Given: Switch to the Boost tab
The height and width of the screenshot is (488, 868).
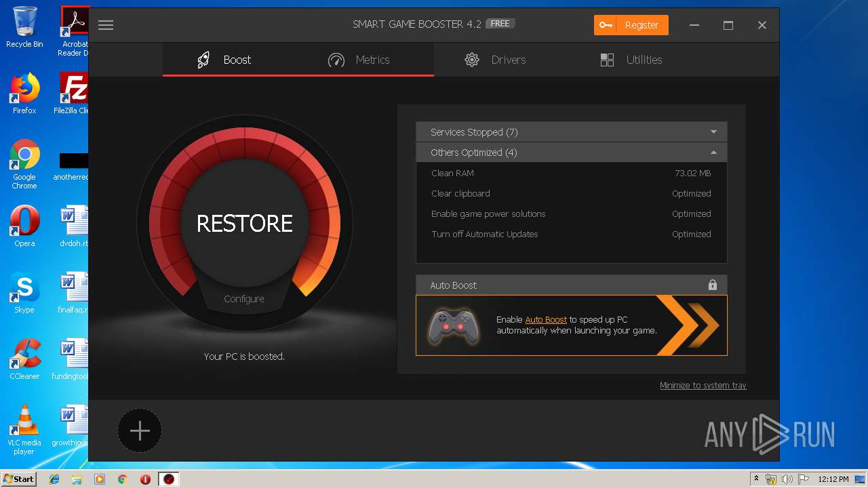Looking at the screenshot, I should click(x=231, y=60).
